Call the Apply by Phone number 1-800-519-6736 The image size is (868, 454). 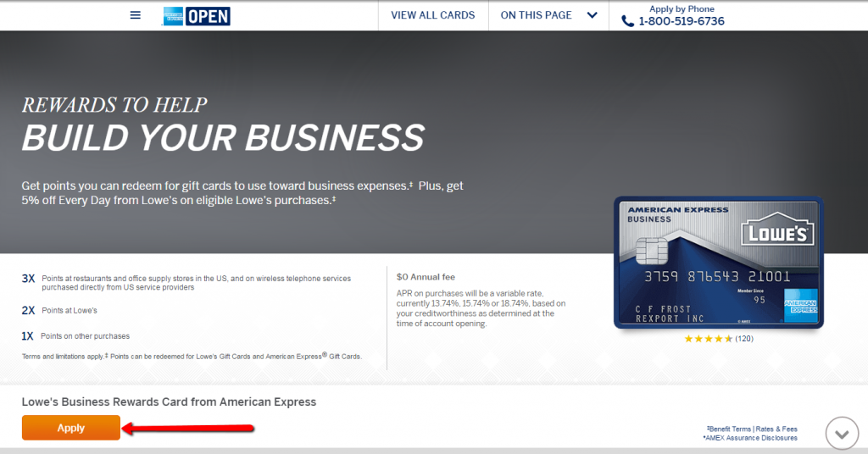point(682,21)
